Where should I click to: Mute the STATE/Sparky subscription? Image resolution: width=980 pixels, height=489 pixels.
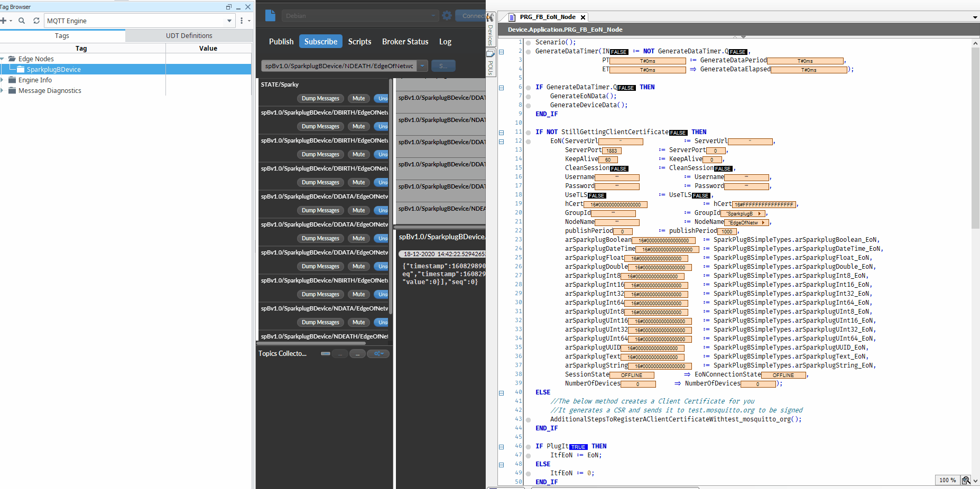[358, 98]
